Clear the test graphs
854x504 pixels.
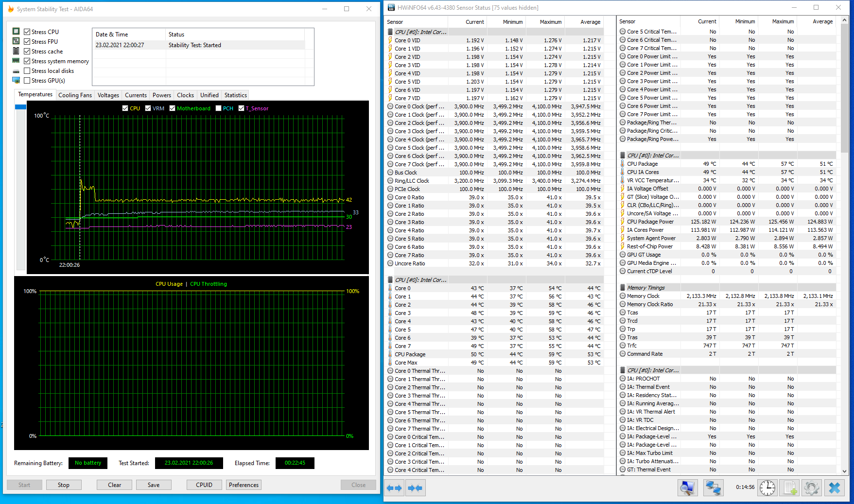(x=115, y=485)
